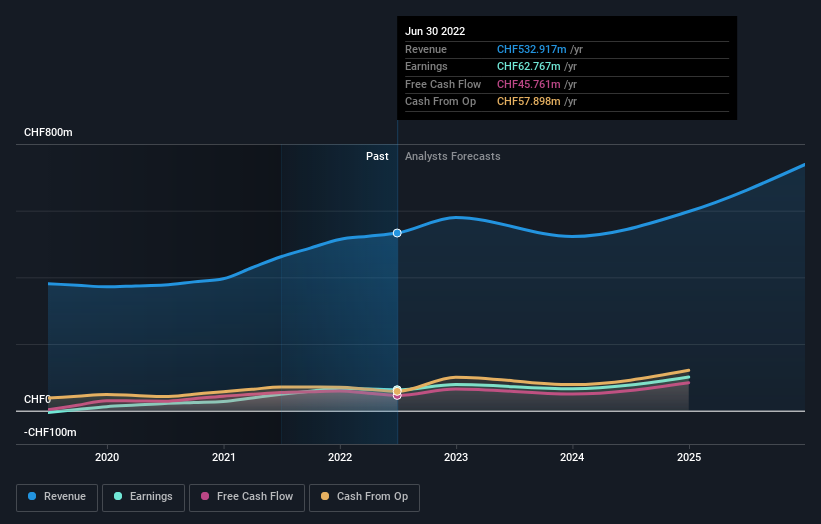Click the CHF62.767m earnings value
This screenshot has width=821, height=524.
[529, 66]
